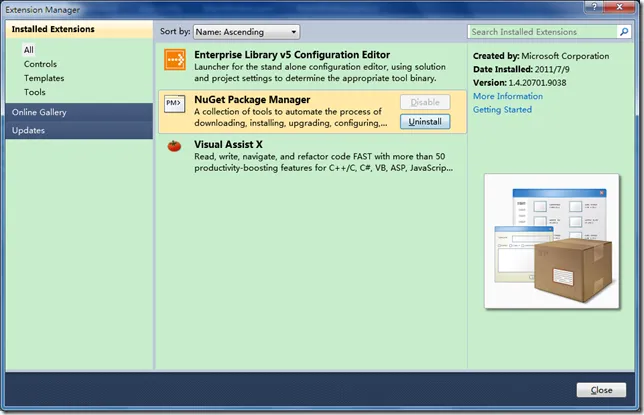Filter by Templates category
The height and width of the screenshot is (415, 644).
(x=44, y=78)
